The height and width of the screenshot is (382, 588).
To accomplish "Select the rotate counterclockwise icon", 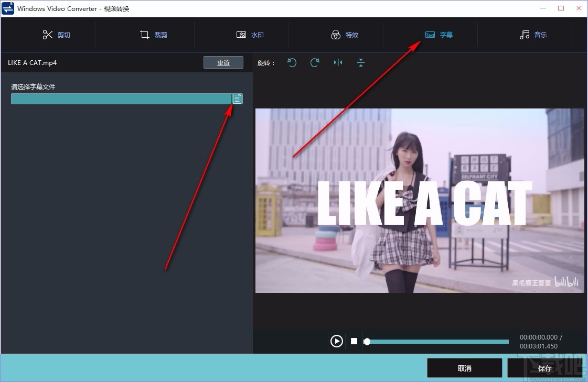I will pos(292,62).
